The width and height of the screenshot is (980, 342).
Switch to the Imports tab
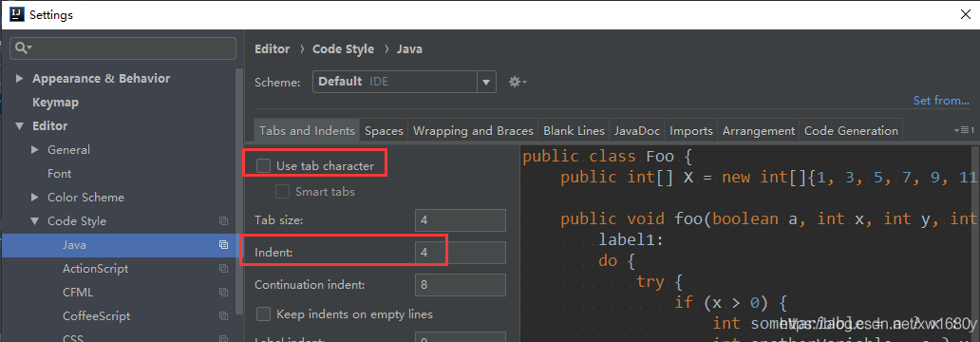tap(691, 131)
